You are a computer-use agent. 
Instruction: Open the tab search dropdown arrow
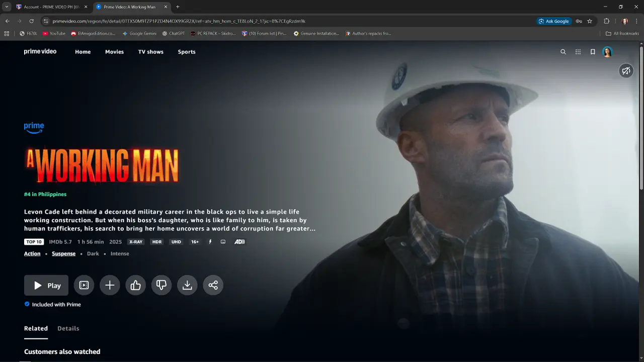point(7,7)
